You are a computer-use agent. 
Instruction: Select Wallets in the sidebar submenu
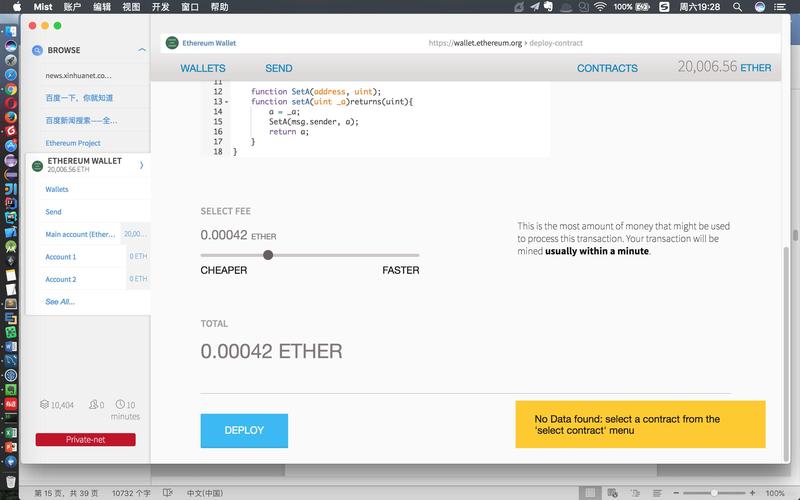[57, 189]
